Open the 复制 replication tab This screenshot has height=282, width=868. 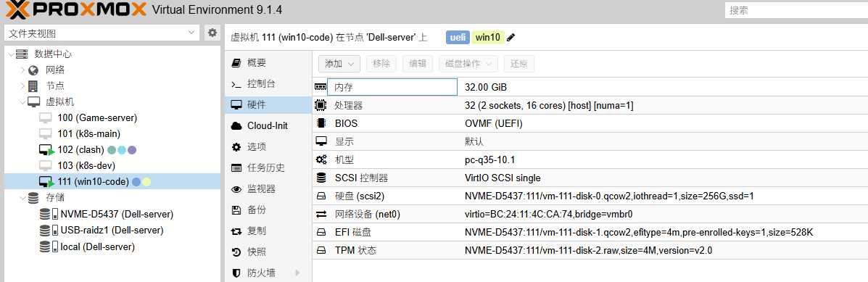[x=268, y=231]
